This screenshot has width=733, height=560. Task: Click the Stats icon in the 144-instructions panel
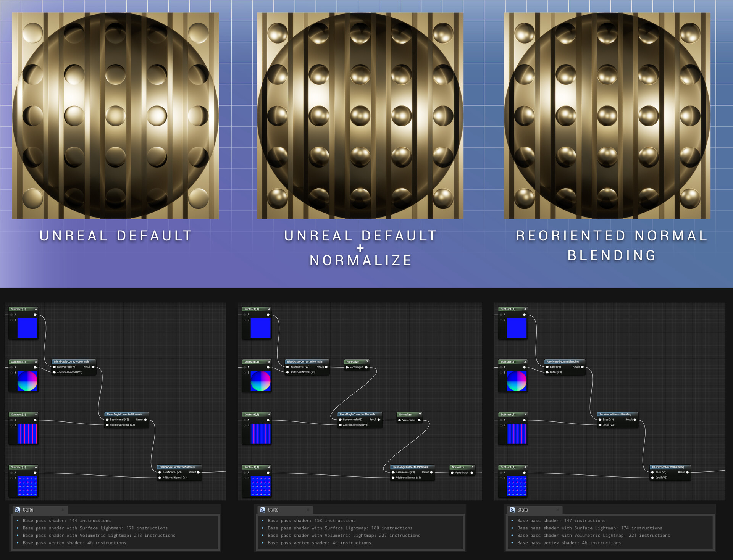point(18,510)
